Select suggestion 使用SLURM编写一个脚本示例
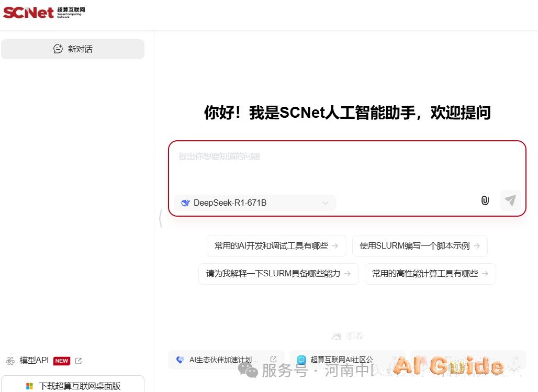Screen dimensions: 538x392 (420, 246)
